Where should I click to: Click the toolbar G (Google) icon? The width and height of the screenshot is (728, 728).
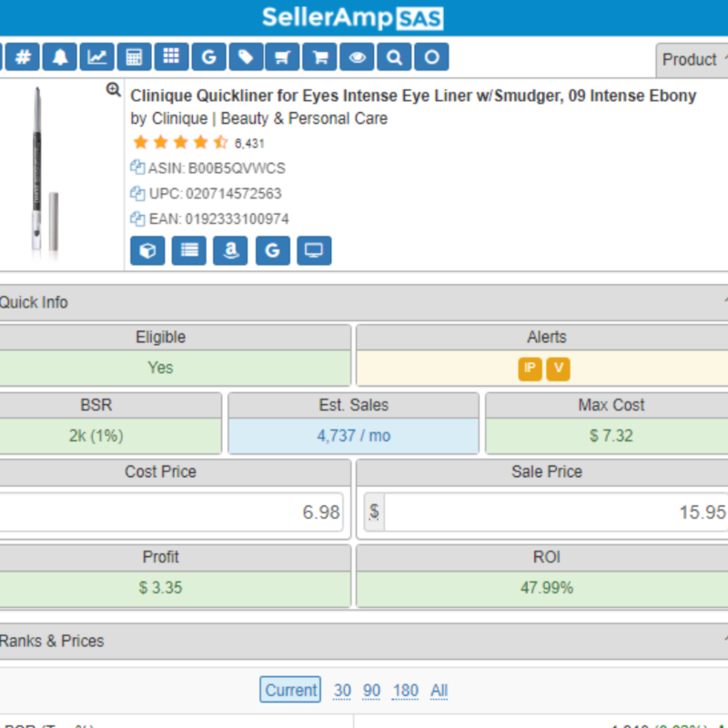pyautogui.click(x=208, y=57)
